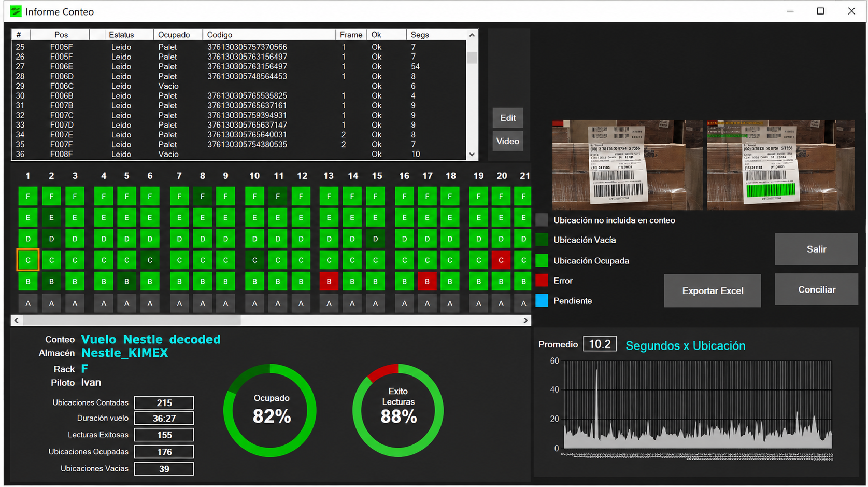Select the red error cell C in column 20

501,260
